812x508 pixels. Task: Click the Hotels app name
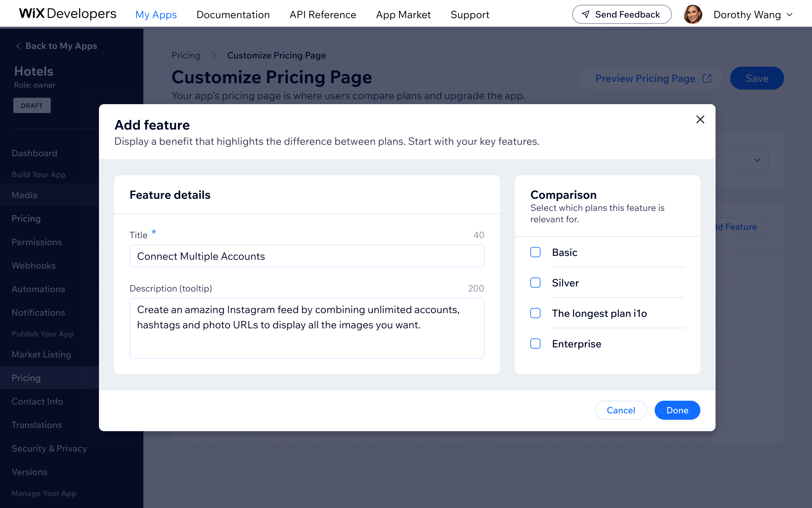(x=34, y=71)
